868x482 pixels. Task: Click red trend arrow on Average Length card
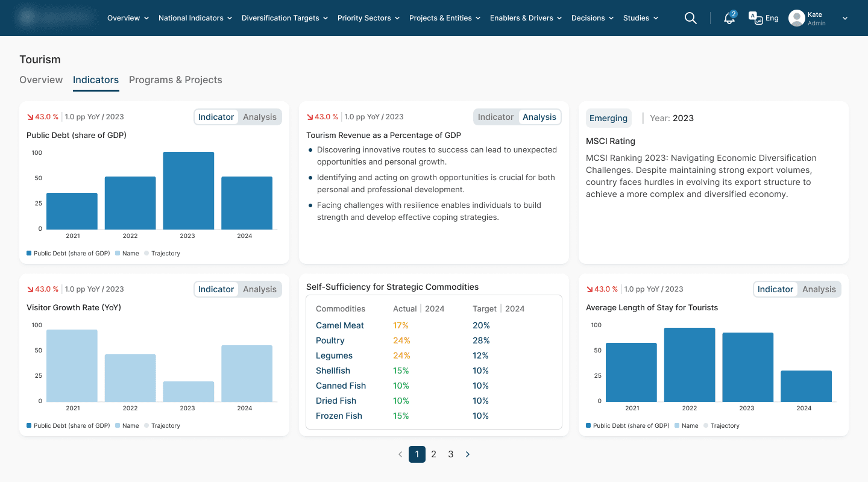coord(590,289)
